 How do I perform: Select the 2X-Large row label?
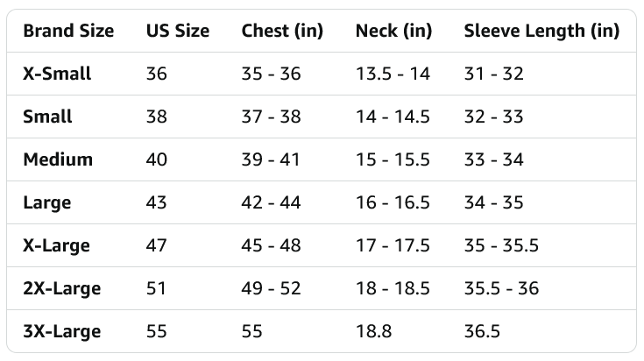[x=62, y=289]
